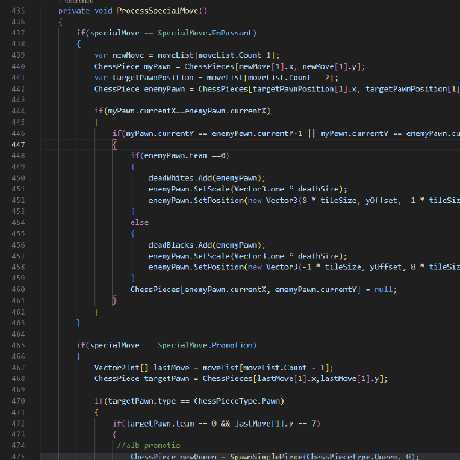
Task: Select current line number 447 in gutter
Action: pos(18,145)
